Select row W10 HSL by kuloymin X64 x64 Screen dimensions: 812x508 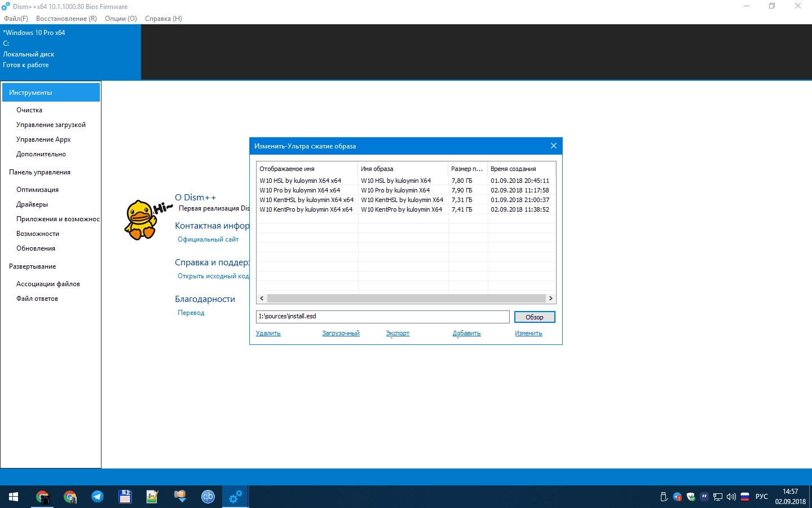(x=406, y=181)
